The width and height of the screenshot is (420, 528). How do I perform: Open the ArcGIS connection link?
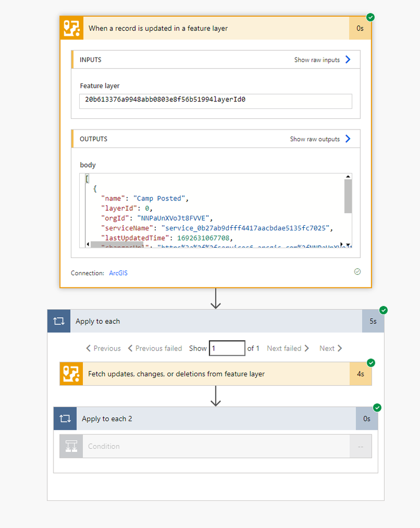[118, 273]
